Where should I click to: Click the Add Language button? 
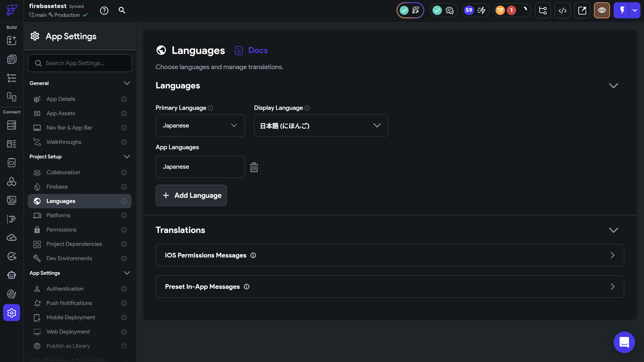[191, 195]
